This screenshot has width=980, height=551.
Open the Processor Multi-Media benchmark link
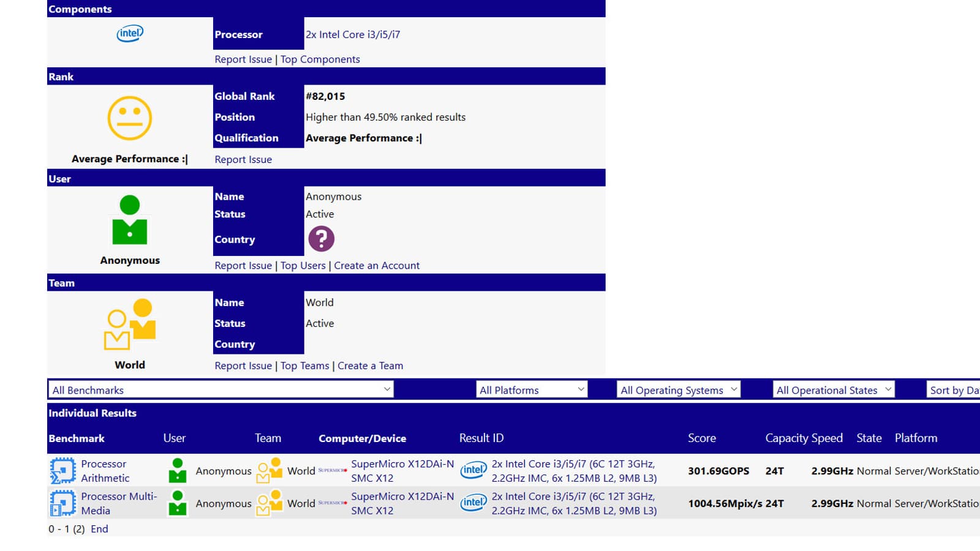(x=119, y=503)
